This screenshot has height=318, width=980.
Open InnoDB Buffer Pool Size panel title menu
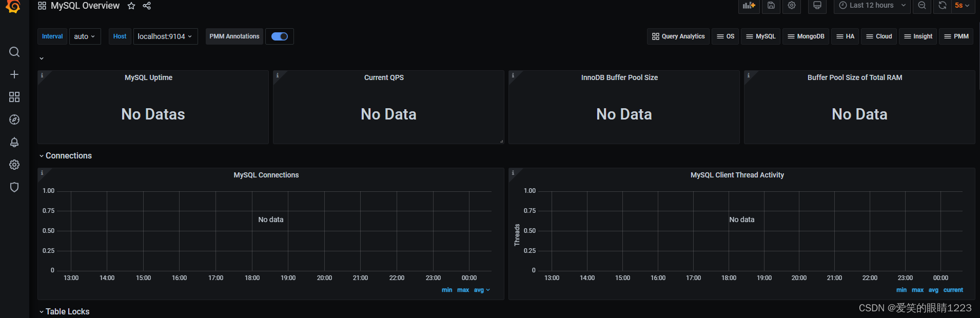point(619,77)
